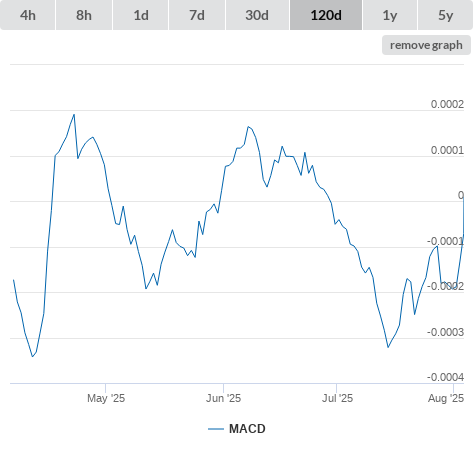Choose the 1d time range
Viewport: 474px width, 455px height.
(141, 15)
